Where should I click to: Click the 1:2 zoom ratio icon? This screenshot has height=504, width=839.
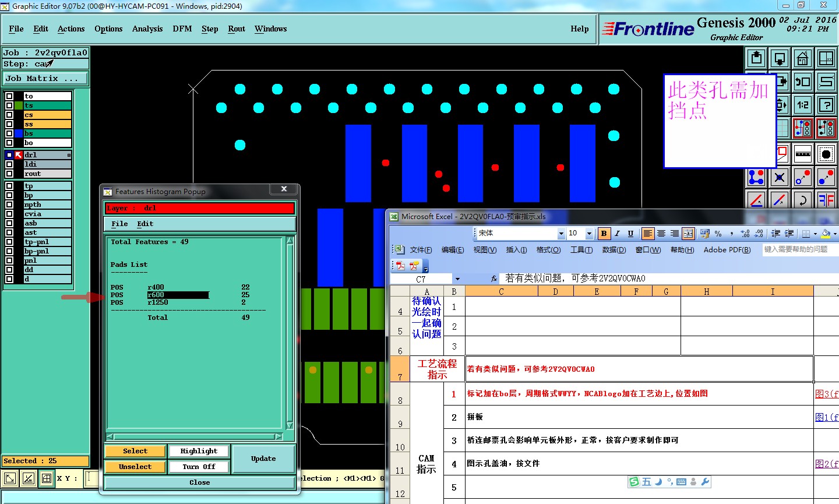[803, 105]
